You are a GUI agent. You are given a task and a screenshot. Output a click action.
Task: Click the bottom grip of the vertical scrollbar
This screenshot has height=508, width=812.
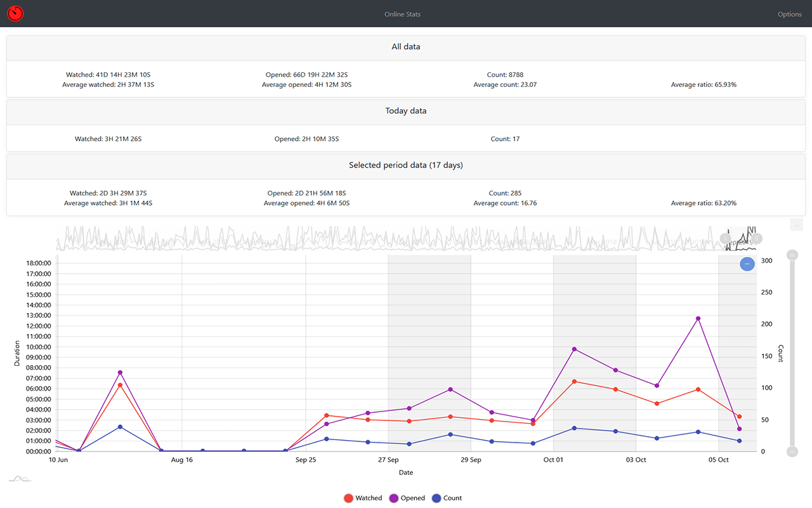click(792, 451)
